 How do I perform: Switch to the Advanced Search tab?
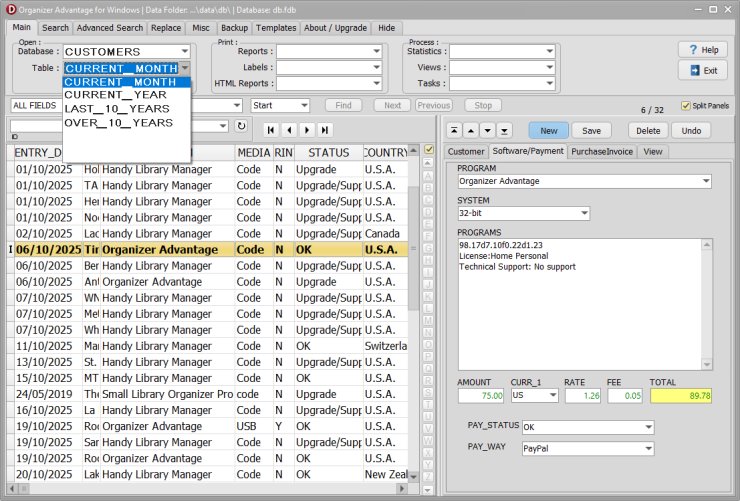point(109,28)
